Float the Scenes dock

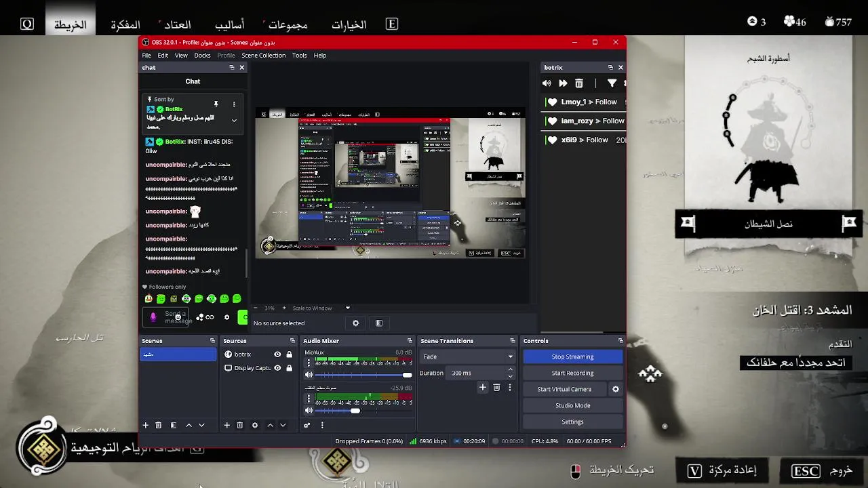212,341
